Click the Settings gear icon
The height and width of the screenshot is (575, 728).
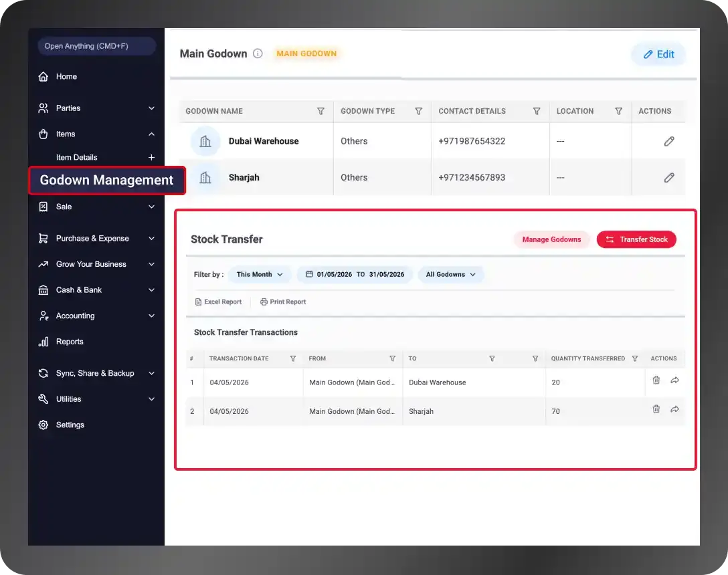point(43,425)
